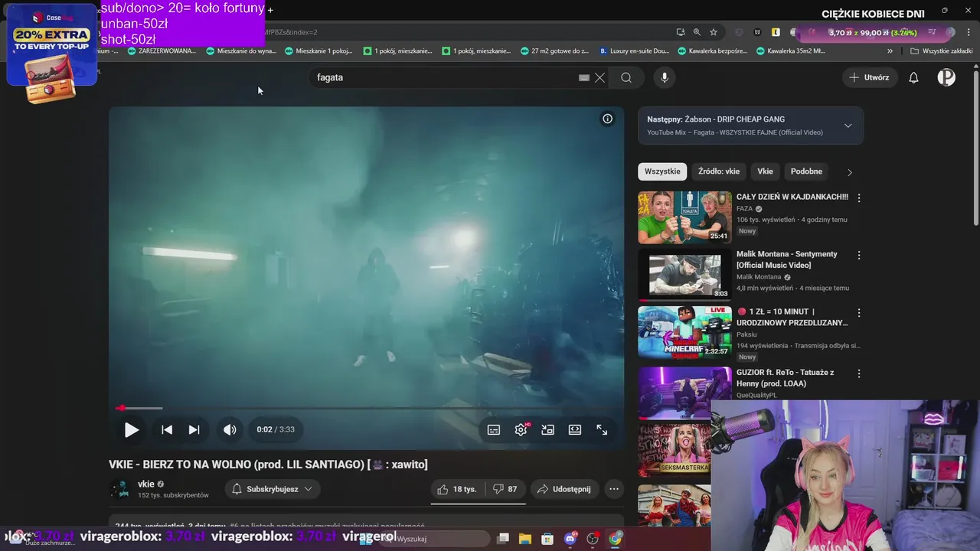Open the Malik Montana - Sentymenty title
Viewport: 980px width, 551px height.
pos(787,259)
